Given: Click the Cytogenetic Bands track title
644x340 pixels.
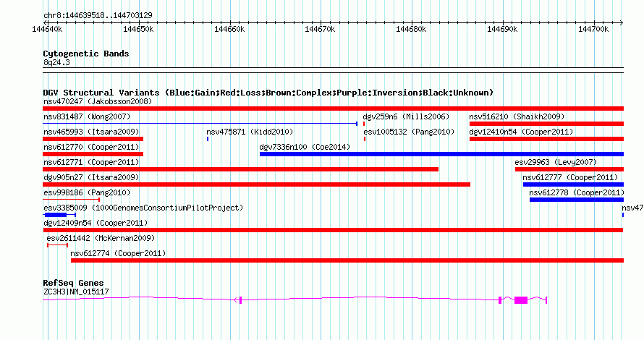Looking at the screenshot, I should coord(86,54).
